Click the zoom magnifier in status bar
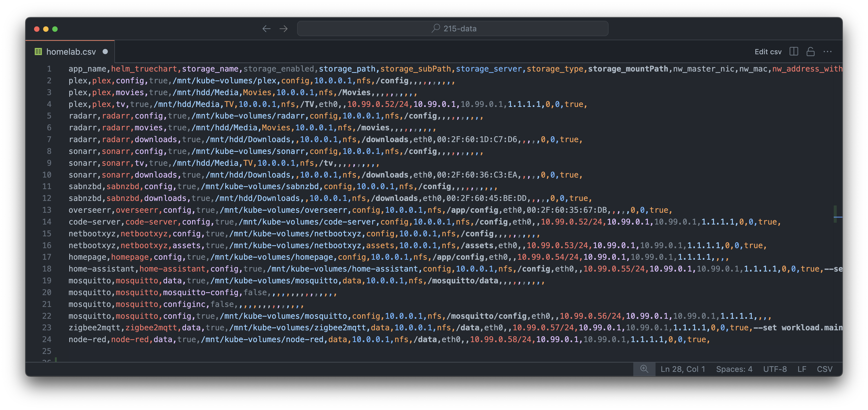This screenshot has height=410, width=868. [x=644, y=369]
